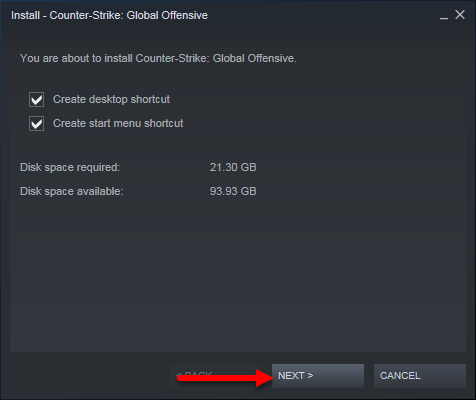The image size is (476, 400).
Task: Click the red arrow pointing at NEXT
Action: (x=226, y=378)
